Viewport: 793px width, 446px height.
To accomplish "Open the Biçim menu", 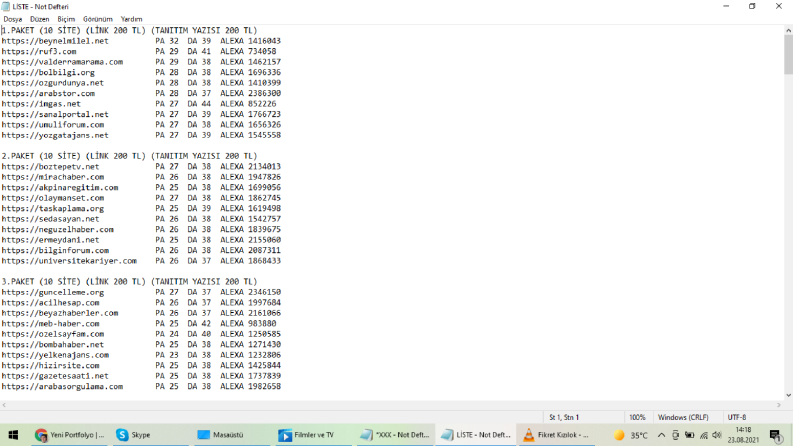I will pyautogui.click(x=66, y=19).
